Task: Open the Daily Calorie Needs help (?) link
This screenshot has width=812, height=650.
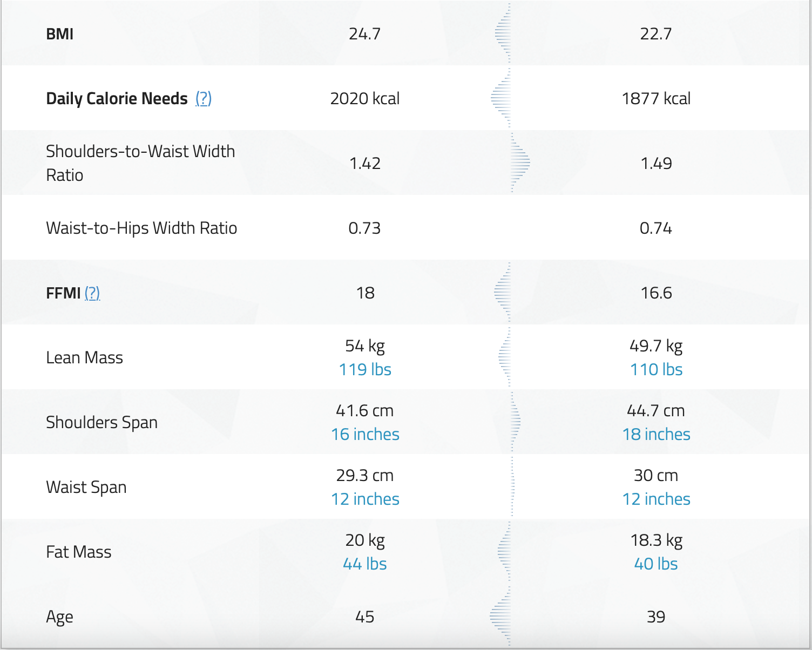Action: [x=203, y=98]
